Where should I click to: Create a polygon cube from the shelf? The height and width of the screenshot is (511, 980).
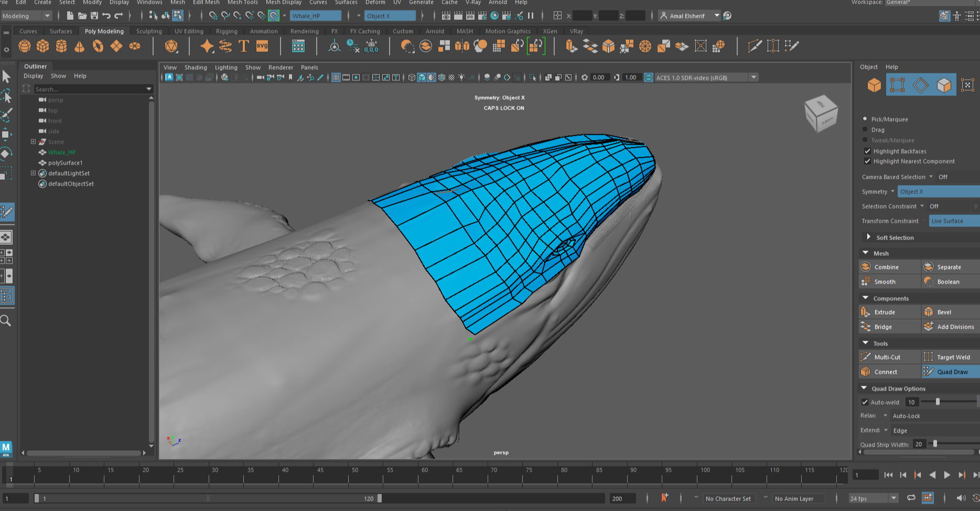pos(43,46)
